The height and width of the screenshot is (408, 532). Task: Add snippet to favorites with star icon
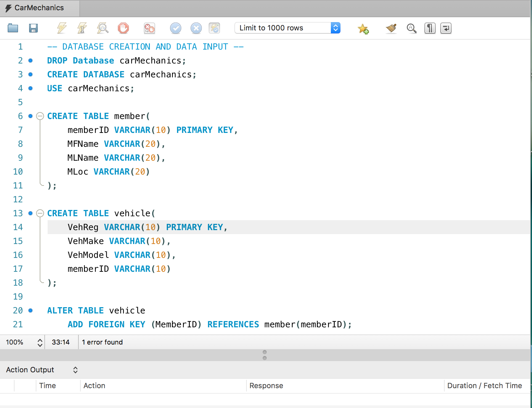point(363,29)
